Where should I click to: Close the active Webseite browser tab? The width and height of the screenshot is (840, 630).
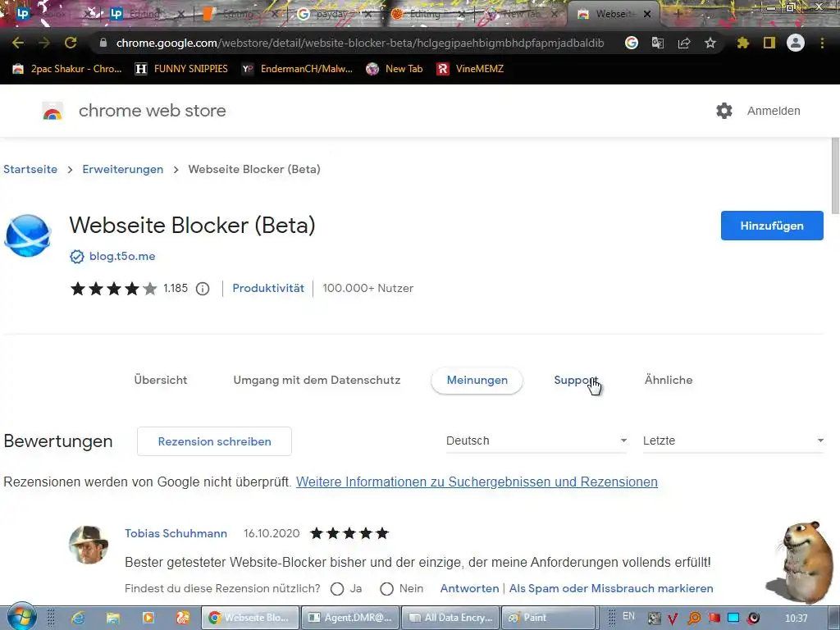click(x=647, y=15)
